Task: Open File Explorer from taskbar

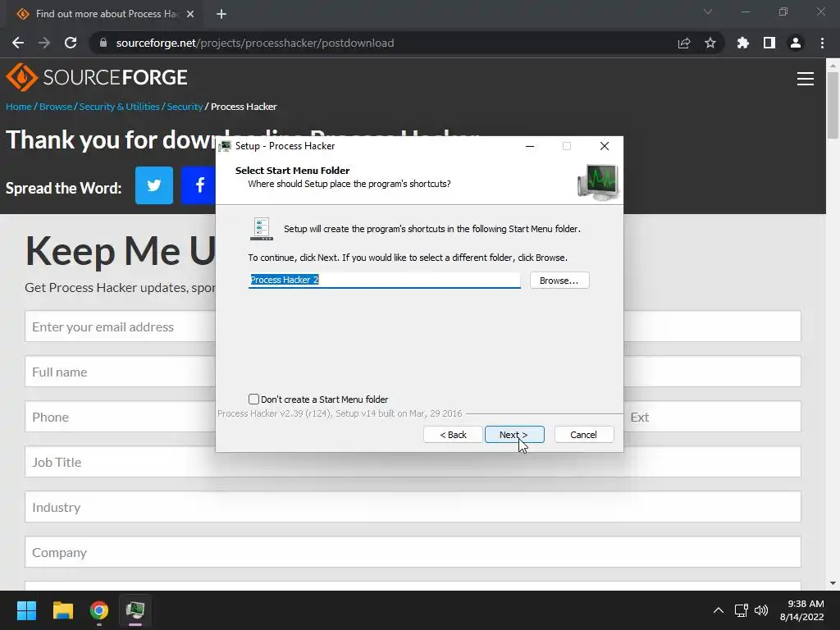Action: click(62, 610)
